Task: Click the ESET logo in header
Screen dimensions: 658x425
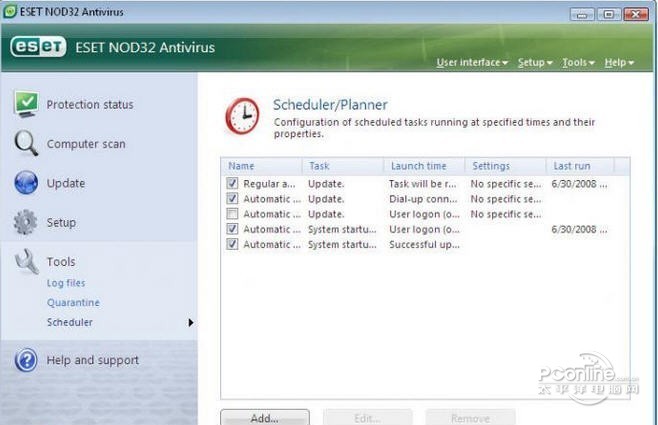Action: tap(38, 47)
